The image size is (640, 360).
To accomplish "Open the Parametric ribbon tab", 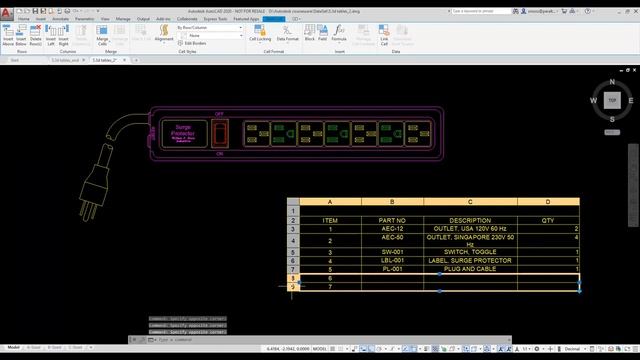I will 84,19.
